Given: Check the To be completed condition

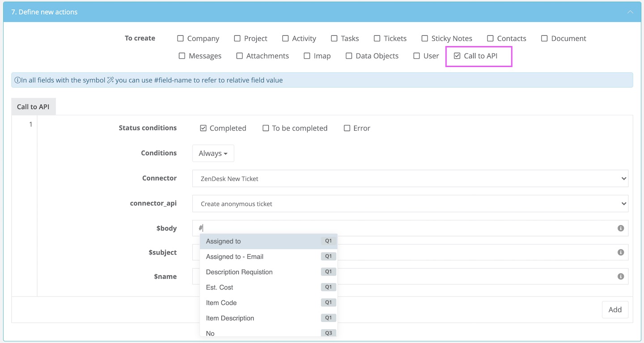Looking at the screenshot, I should pyautogui.click(x=265, y=128).
